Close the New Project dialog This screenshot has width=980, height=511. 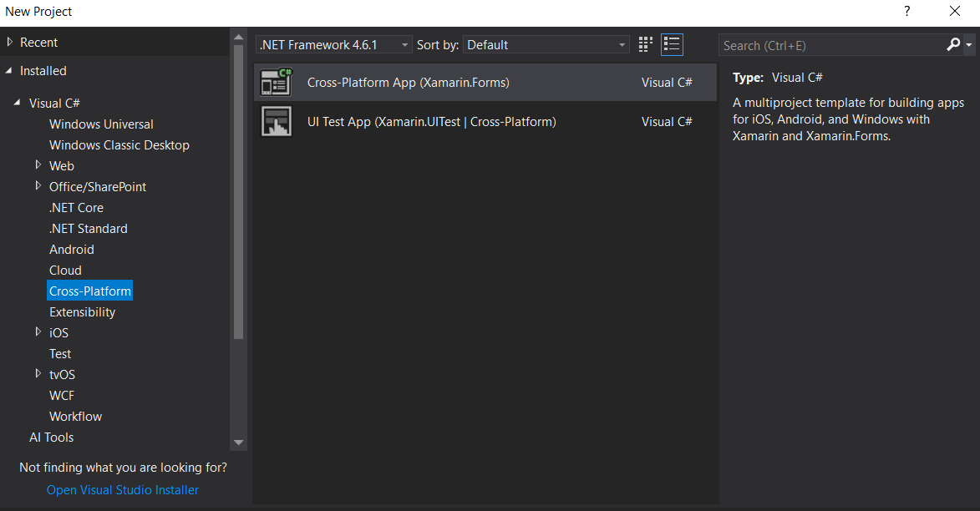pos(954,11)
